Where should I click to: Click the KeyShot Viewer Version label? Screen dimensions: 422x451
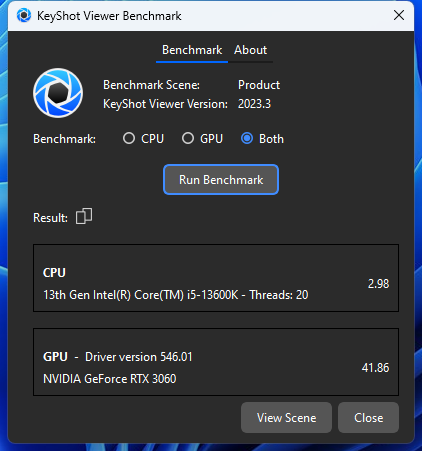165,104
